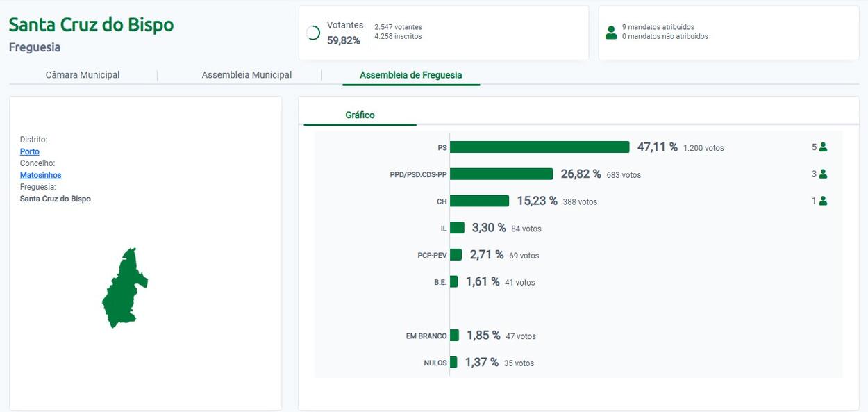
Task: Click the mandatos atribuídos person icon
Action: point(611,32)
